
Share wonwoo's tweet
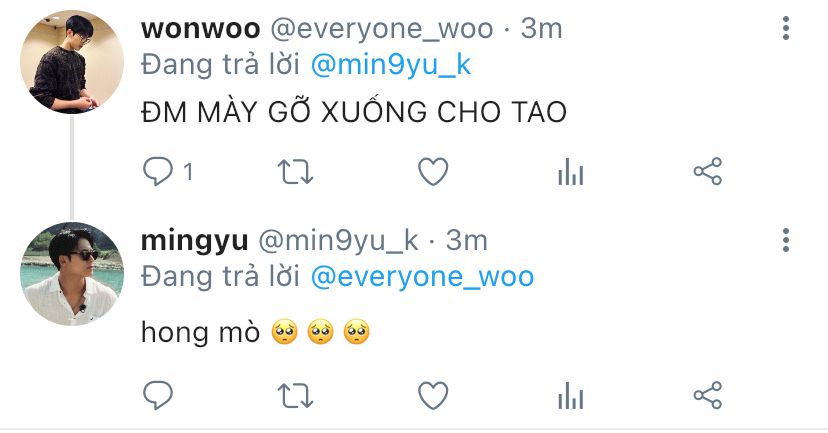click(x=708, y=172)
